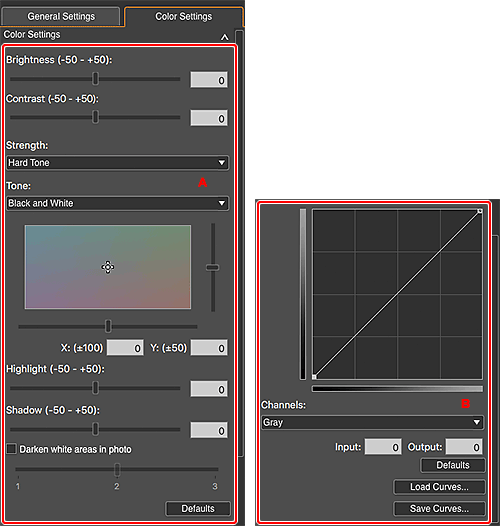Click the Defaults button in the curves panel
This screenshot has width=500, height=526.
pos(453,465)
